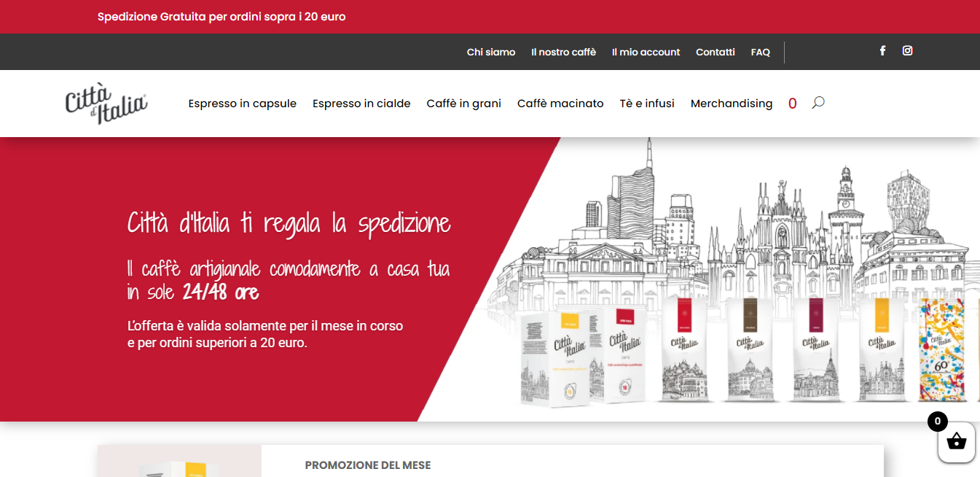
Task: Go to Merchandising section
Action: pyautogui.click(x=732, y=104)
